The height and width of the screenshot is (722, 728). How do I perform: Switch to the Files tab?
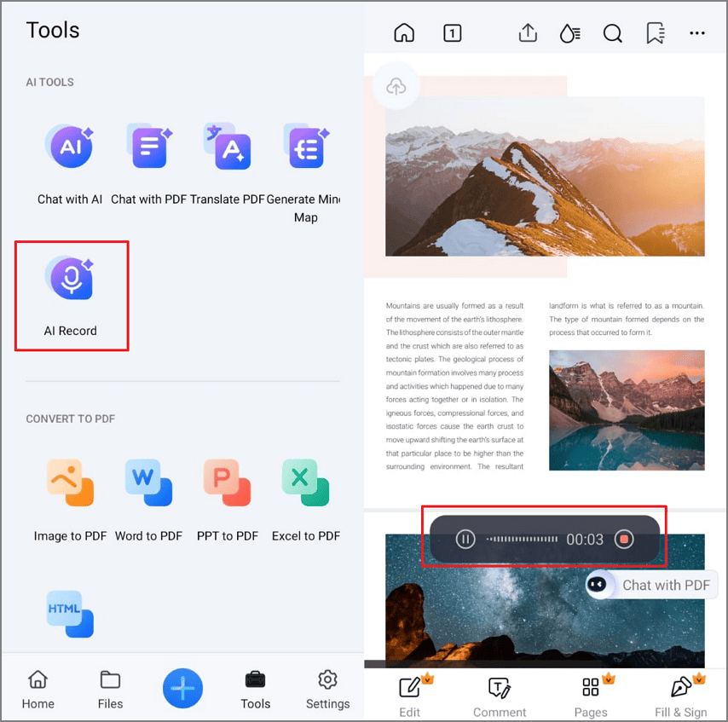(x=111, y=690)
